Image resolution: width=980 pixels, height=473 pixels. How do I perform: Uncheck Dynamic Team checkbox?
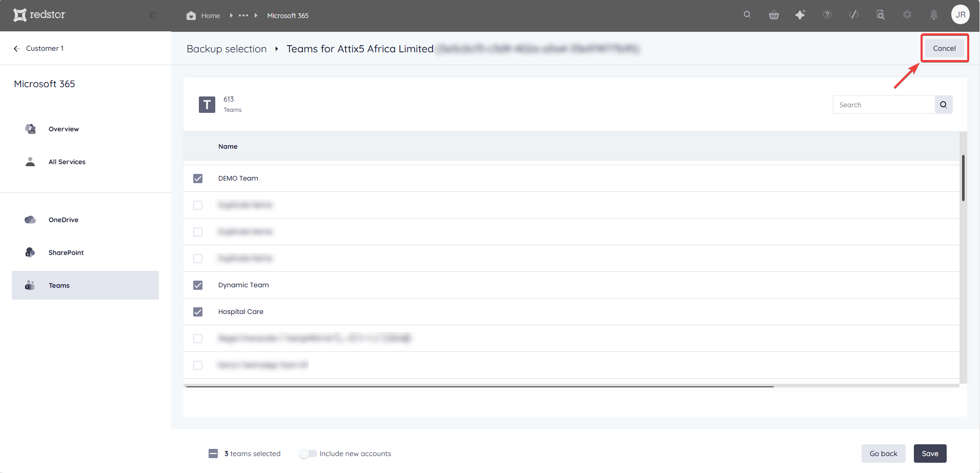click(198, 285)
